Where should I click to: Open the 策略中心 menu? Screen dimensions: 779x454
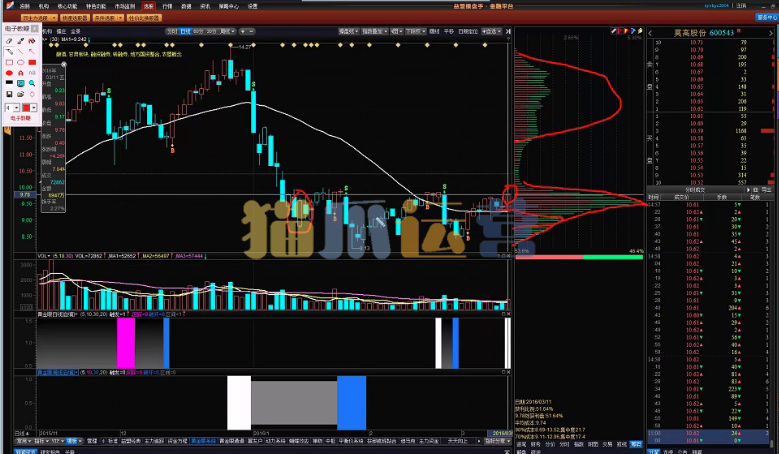pyautogui.click(x=229, y=6)
